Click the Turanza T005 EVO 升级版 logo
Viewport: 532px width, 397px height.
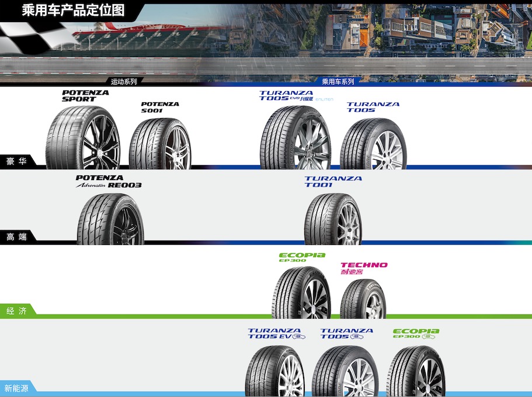(286, 96)
